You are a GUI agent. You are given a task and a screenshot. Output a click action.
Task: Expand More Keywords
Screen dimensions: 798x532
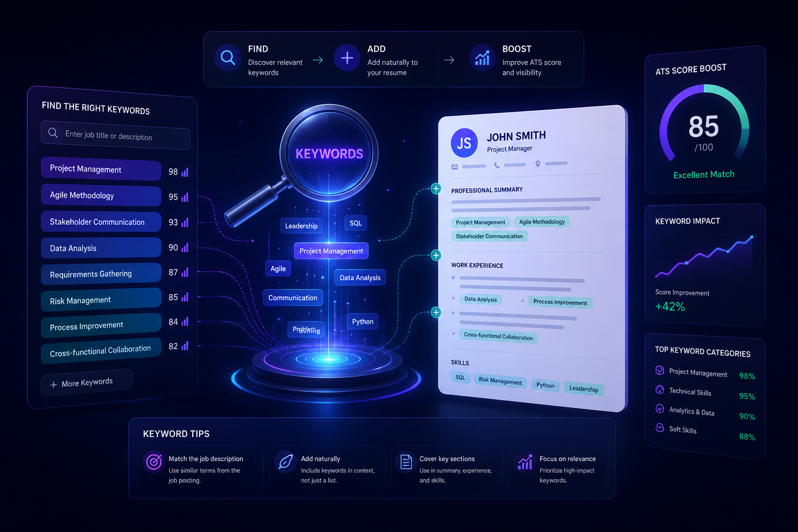click(87, 383)
